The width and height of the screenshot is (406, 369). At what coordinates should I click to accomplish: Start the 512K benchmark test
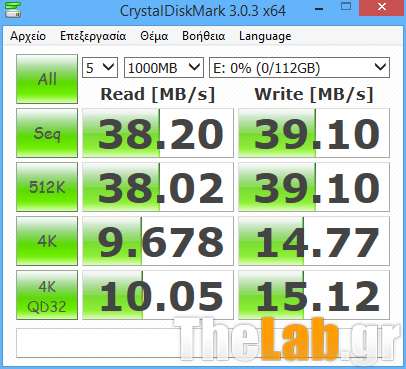(x=47, y=187)
